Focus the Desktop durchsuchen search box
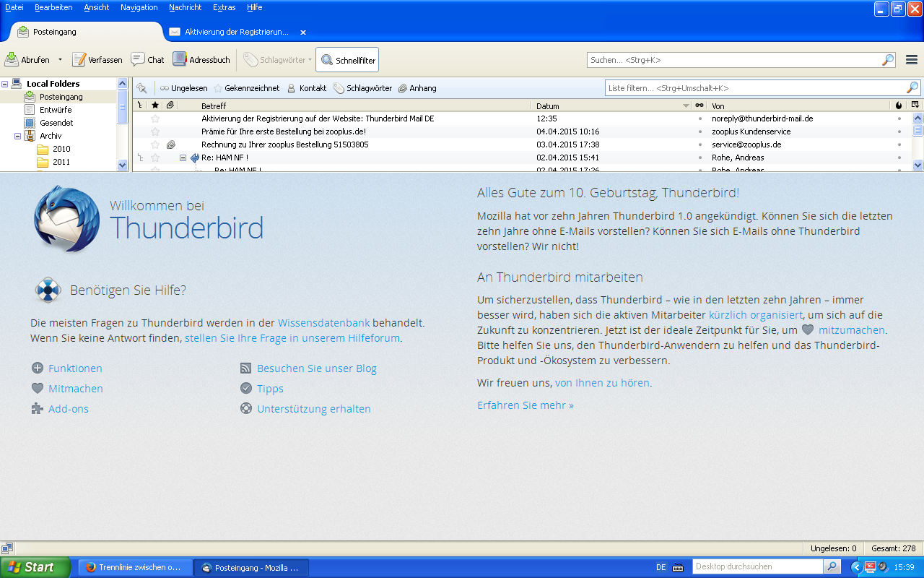 pos(758,567)
